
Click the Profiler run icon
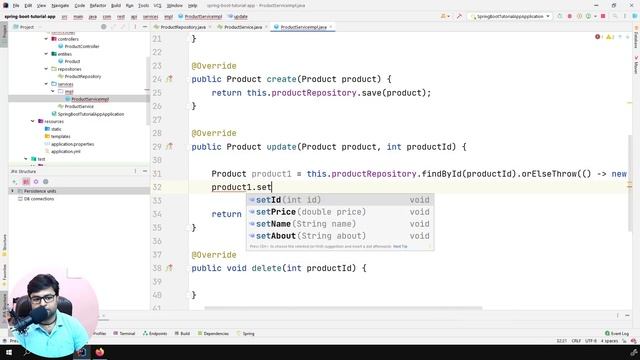pyautogui.click(x=588, y=16)
